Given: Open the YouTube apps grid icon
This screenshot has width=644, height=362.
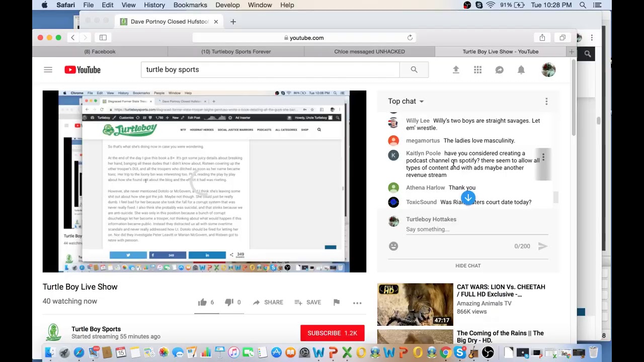Looking at the screenshot, I should 477,70.
